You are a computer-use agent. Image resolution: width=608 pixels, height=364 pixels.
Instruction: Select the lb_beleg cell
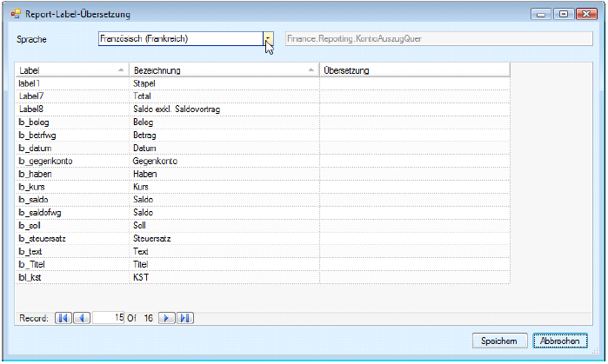click(72, 122)
